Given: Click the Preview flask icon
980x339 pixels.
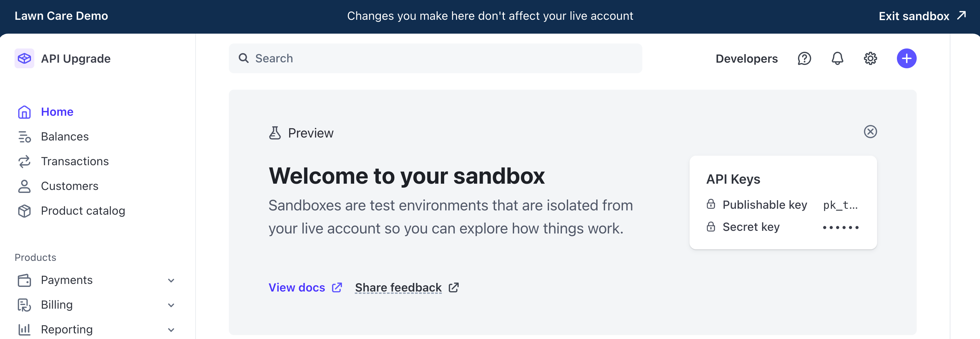Looking at the screenshot, I should [x=275, y=133].
